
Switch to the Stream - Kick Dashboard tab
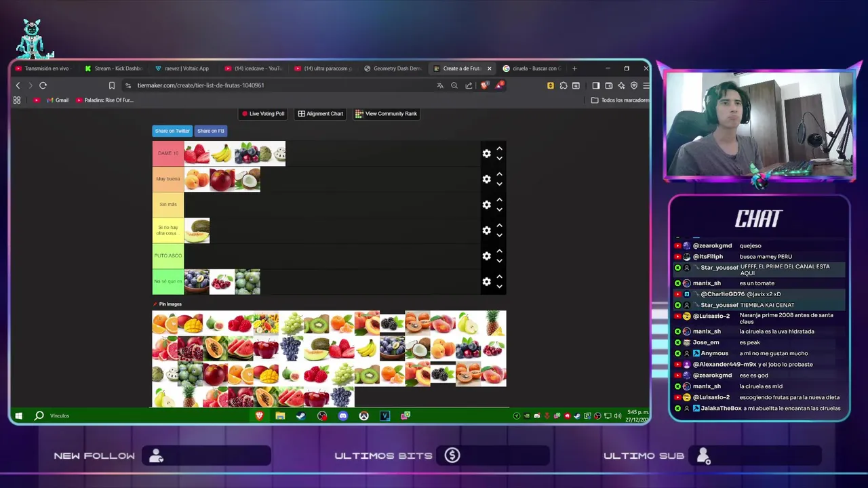[114, 68]
